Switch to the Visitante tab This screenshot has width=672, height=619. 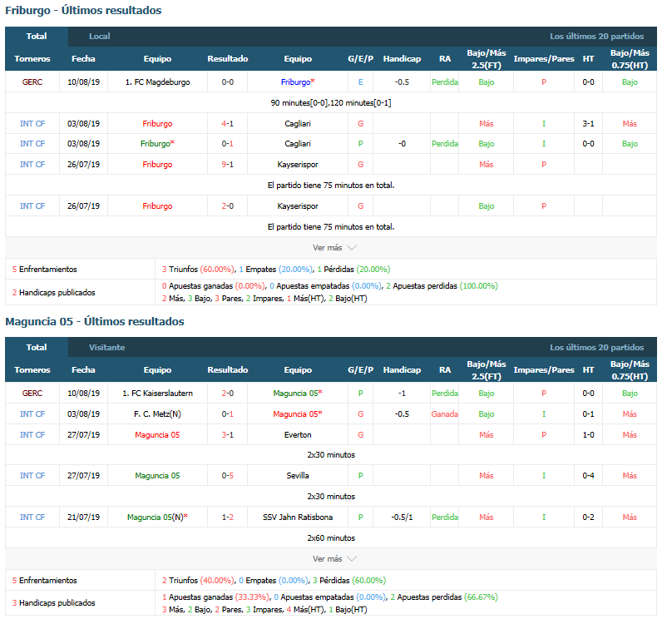[x=106, y=348]
